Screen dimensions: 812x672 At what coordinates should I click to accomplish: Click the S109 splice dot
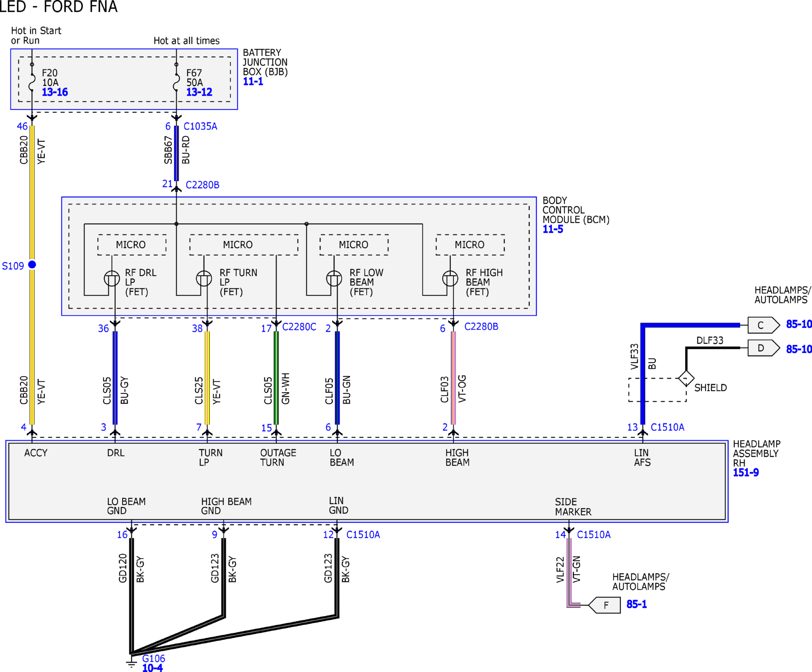32,265
